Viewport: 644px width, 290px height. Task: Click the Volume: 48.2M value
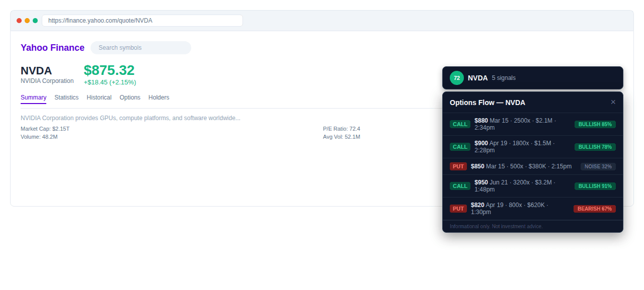coord(39,137)
